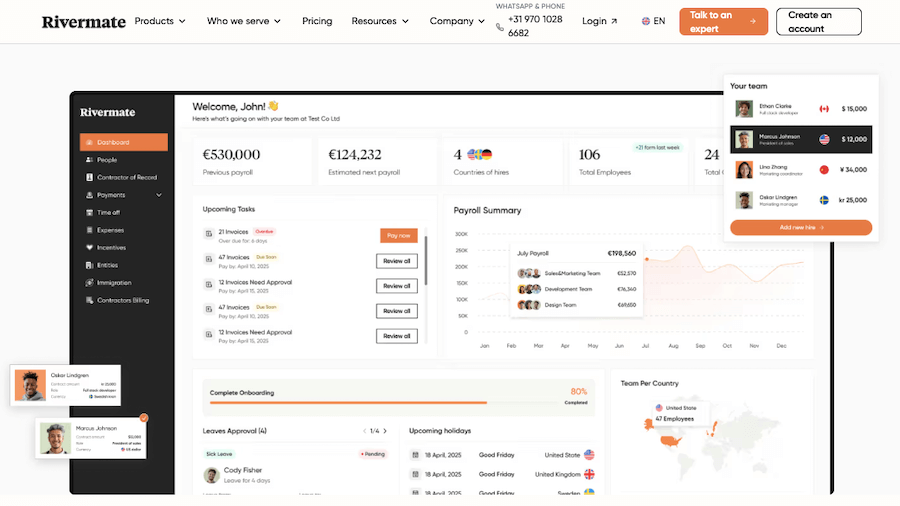Click the People icon in sidebar
Viewport: 900px width, 506px height.
tap(89, 160)
